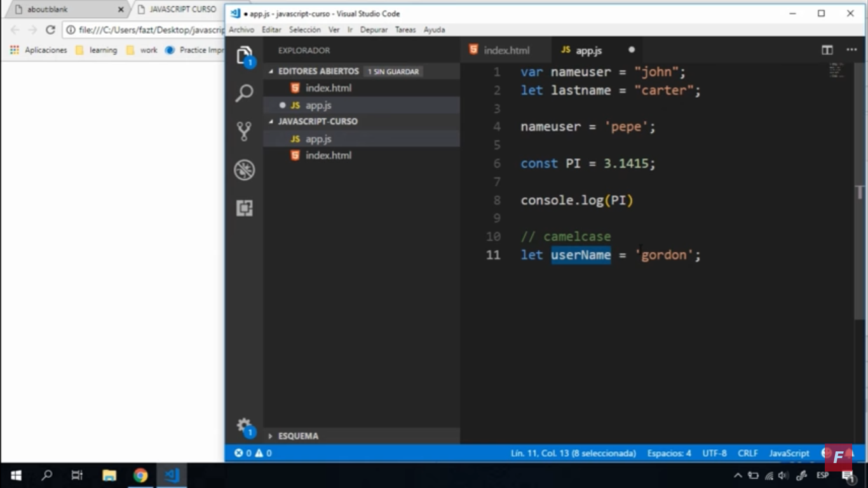Screen dimensions: 868x488
Task: Click the // camelcase comment
Action: pyautogui.click(x=566, y=236)
